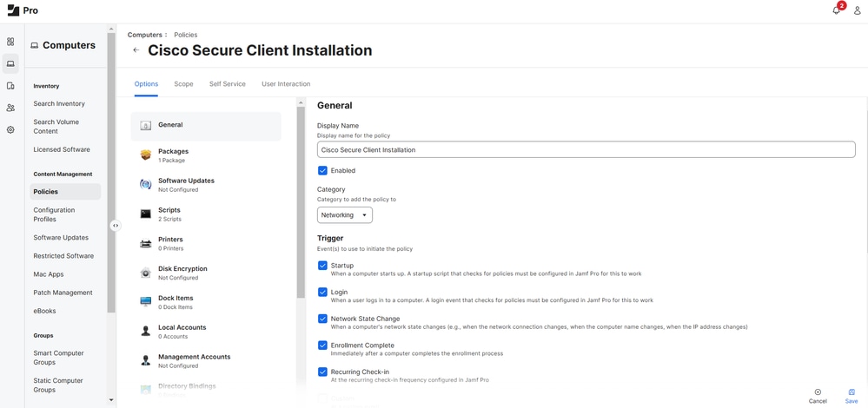Select the Scripts payload icon
This screenshot has height=408, width=868.
point(145,214)
